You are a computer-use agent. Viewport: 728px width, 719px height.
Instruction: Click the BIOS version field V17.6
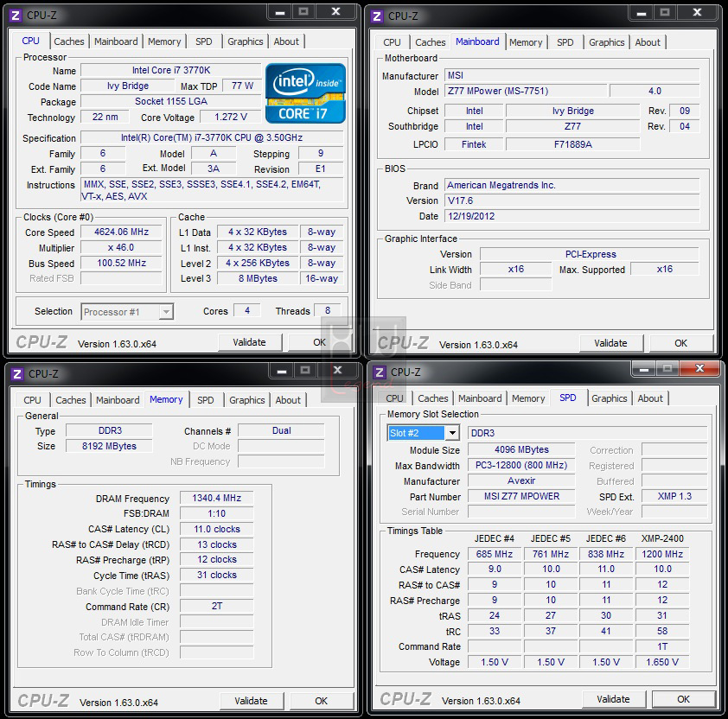tap(572, 200)
